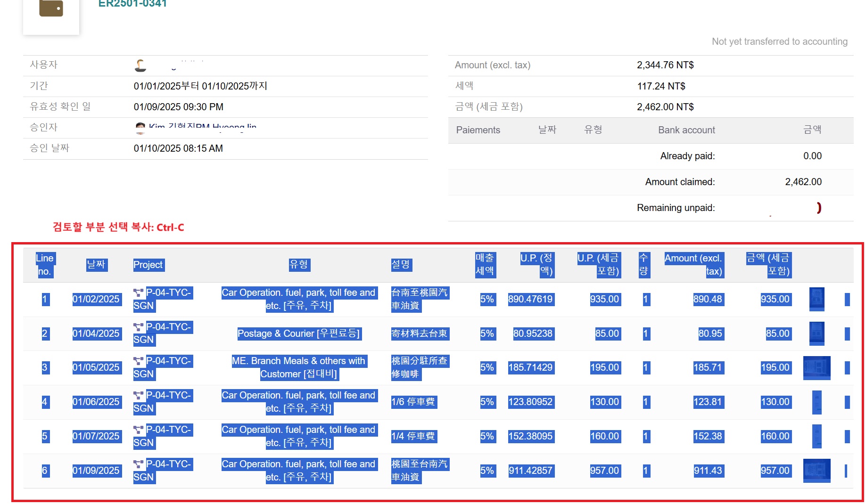Click the project icon in line 3
865x504 pixels.
[139, 361]
